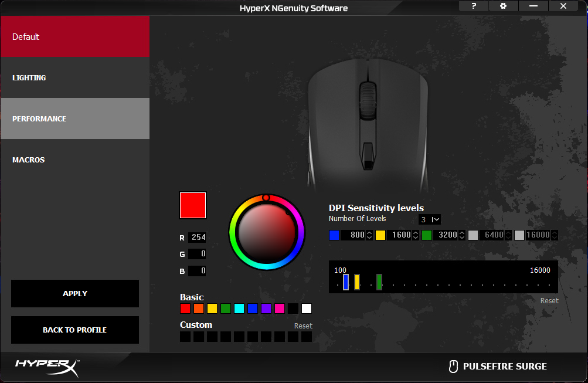Click the 1600 DPI value field

[399, 235]
